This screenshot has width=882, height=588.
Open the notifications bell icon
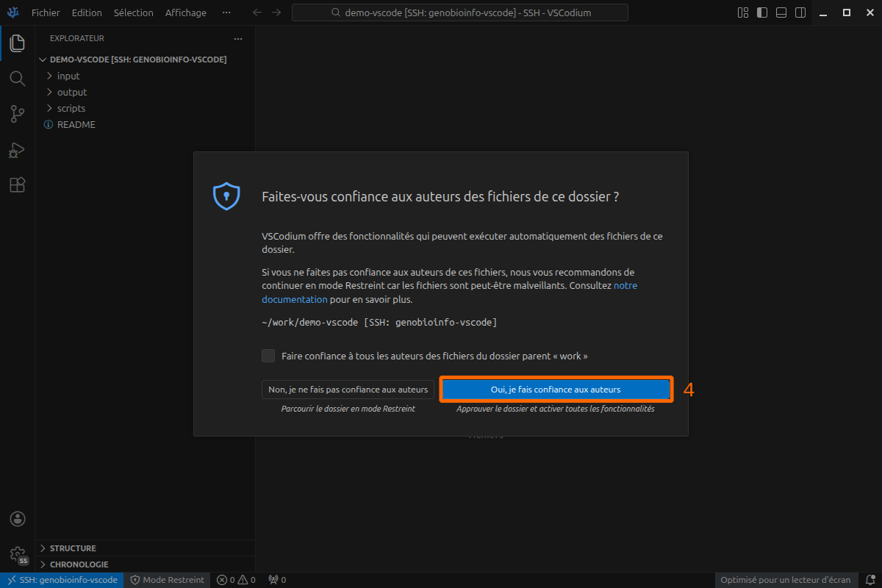coord(870,580)
